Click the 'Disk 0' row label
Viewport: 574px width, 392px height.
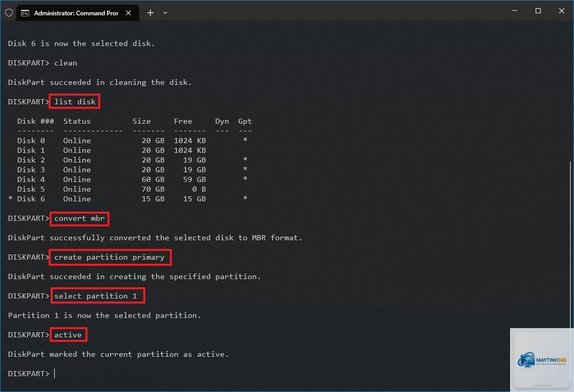[31, 141]
